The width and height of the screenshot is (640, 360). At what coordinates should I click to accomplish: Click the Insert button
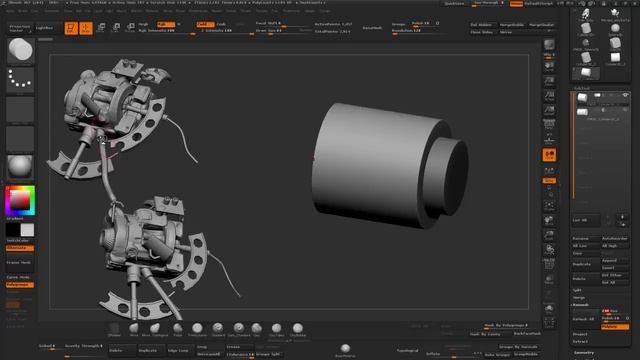point(615,268)
